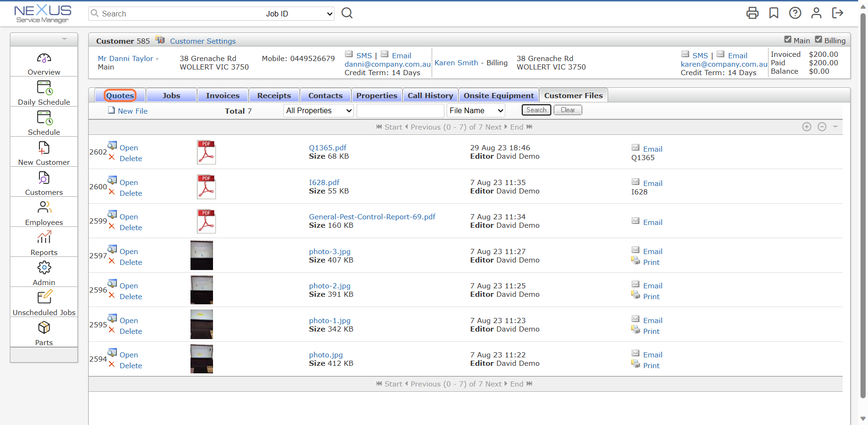
Task: Switch to the Invoices tab
Action: (223, 95)
